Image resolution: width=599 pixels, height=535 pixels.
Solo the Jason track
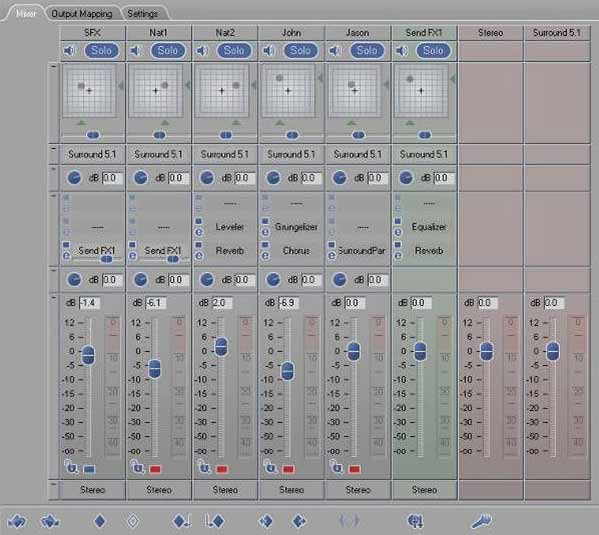click(367, 50)
